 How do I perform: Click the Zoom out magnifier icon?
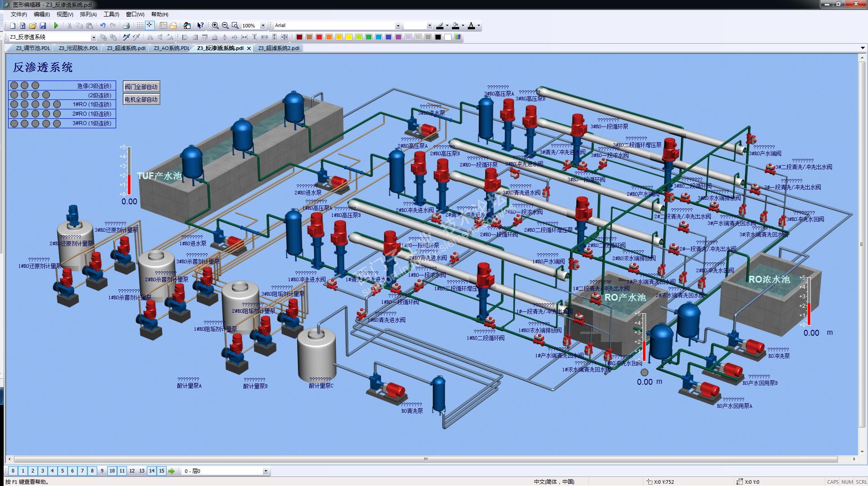coord(225,26)
